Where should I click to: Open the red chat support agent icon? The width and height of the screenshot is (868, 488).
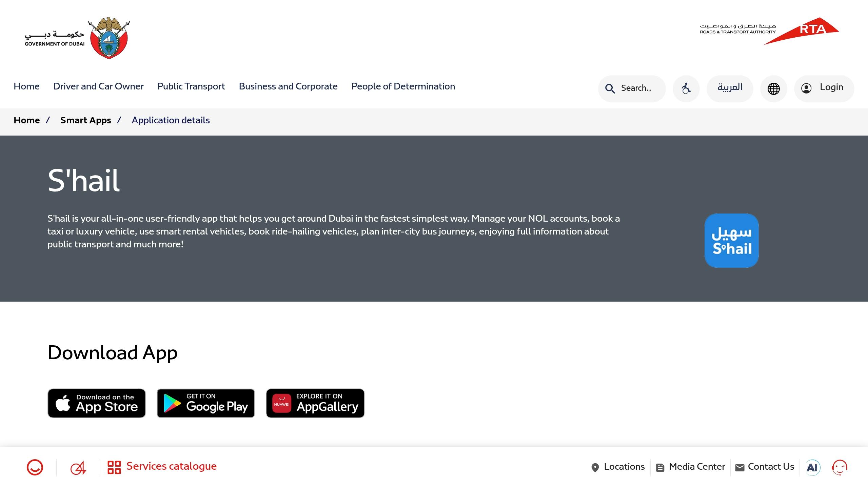tap(840, 468)
